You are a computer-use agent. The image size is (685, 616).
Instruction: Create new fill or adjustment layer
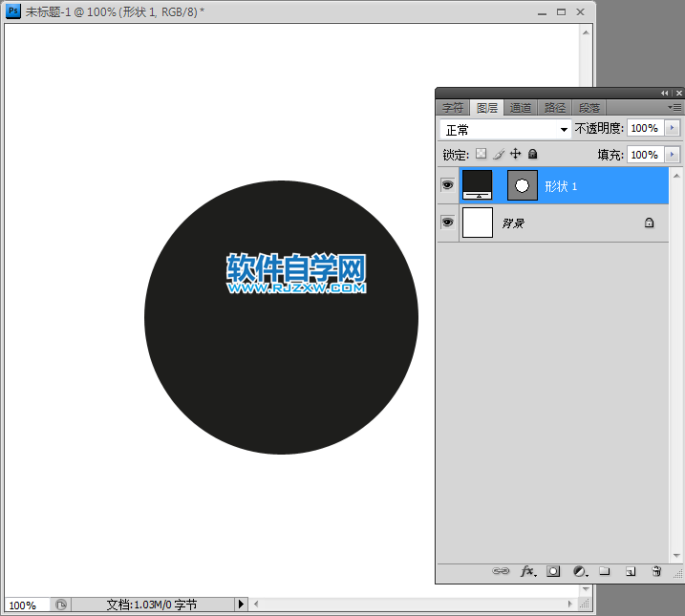pyautogui.click(x=579, y=571)
